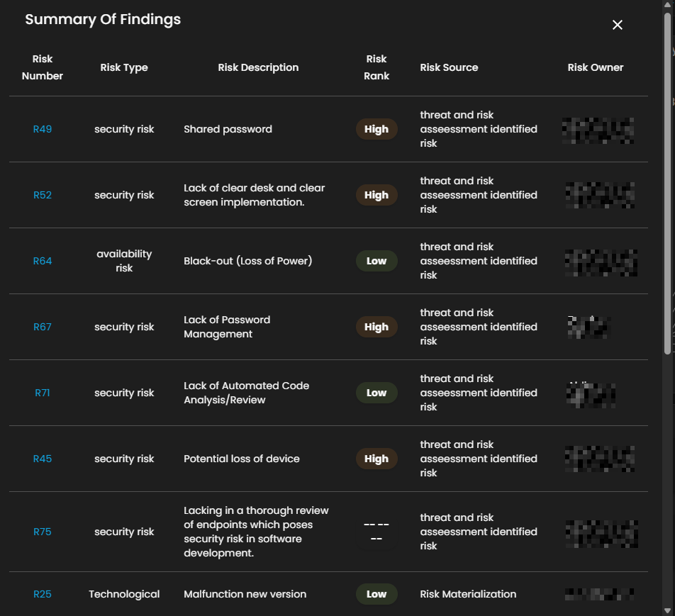Click High badge for Lack of Password Management
This screenshot has height=616, width=675.
[x=376, y=327]
